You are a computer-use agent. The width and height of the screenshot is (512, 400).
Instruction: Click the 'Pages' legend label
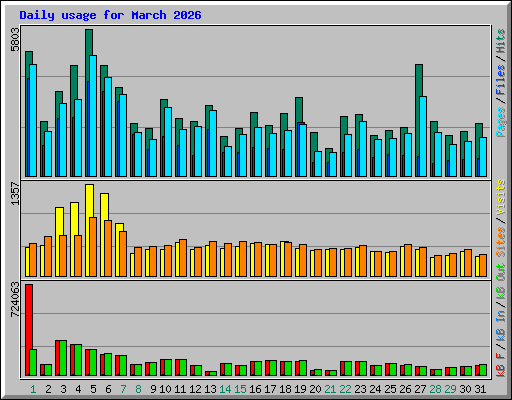pyautogui.click(x=501, y=122)
